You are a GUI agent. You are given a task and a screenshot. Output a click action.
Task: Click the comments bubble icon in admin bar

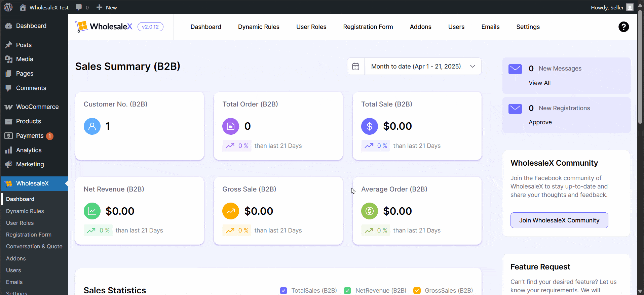(x=79, y=7)
